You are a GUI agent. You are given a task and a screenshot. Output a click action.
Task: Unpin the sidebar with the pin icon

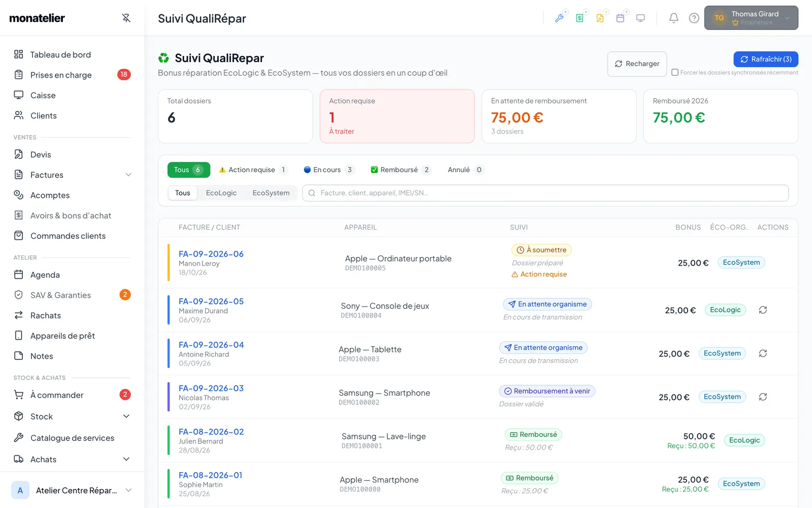(x=126, y=18)
